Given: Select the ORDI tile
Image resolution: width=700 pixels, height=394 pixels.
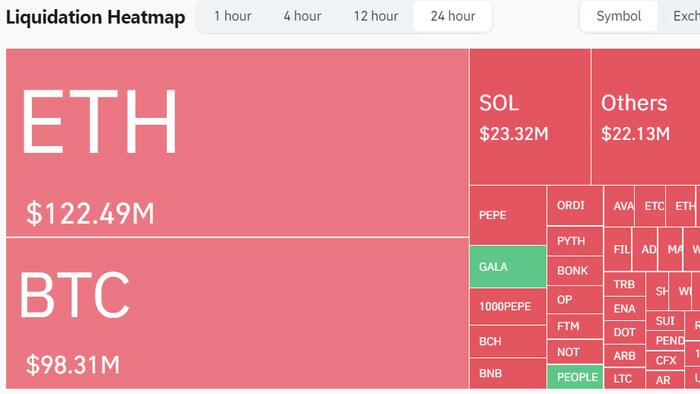Looking at the screenshot, I should tap(575, 206).
